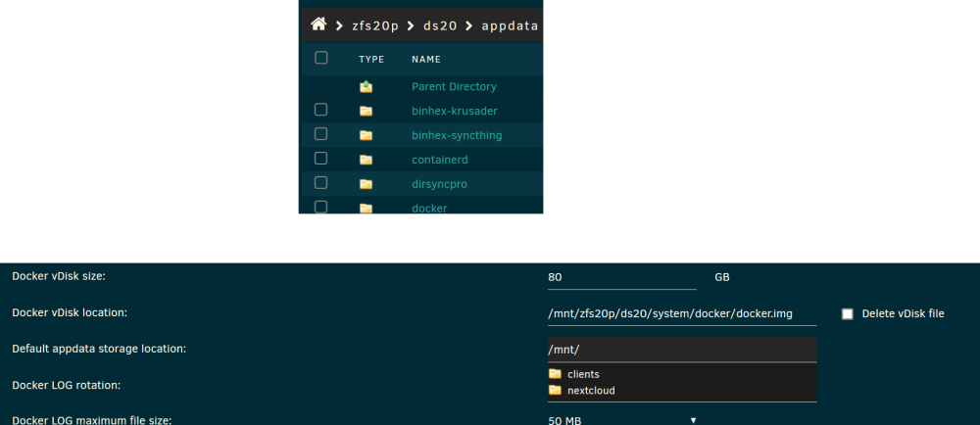Click the Docker vDisk location label

(70, 312)
